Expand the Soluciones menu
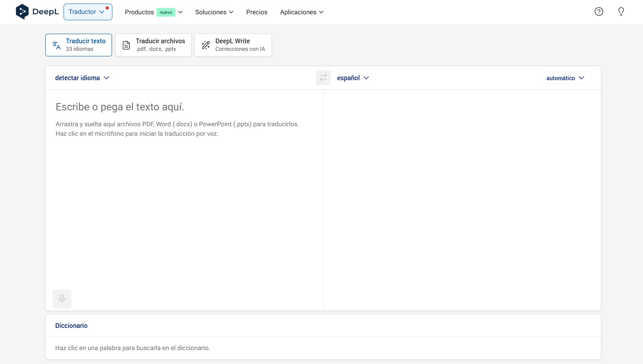 pyautogui.click(x=214, y=12)
